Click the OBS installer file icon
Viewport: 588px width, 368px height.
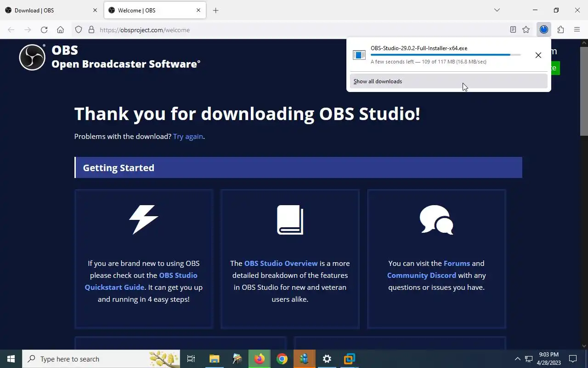click(x=359, y=55)
